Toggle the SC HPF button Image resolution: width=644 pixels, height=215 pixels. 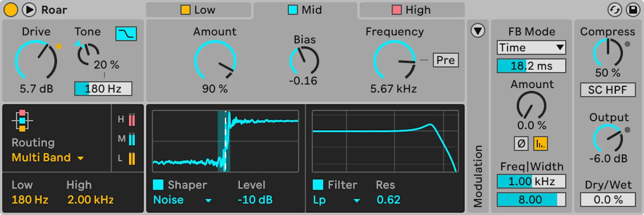(608, 90)
